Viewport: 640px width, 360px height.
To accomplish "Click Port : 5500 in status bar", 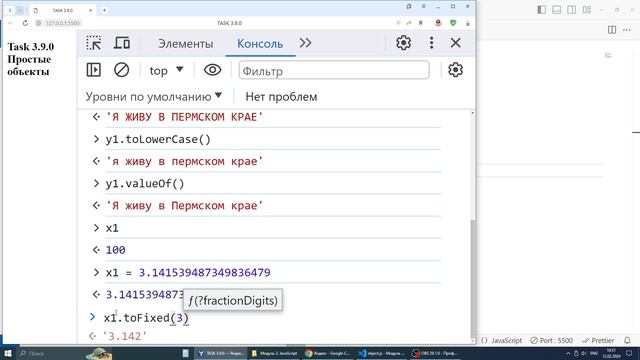I will coord(552,340).
